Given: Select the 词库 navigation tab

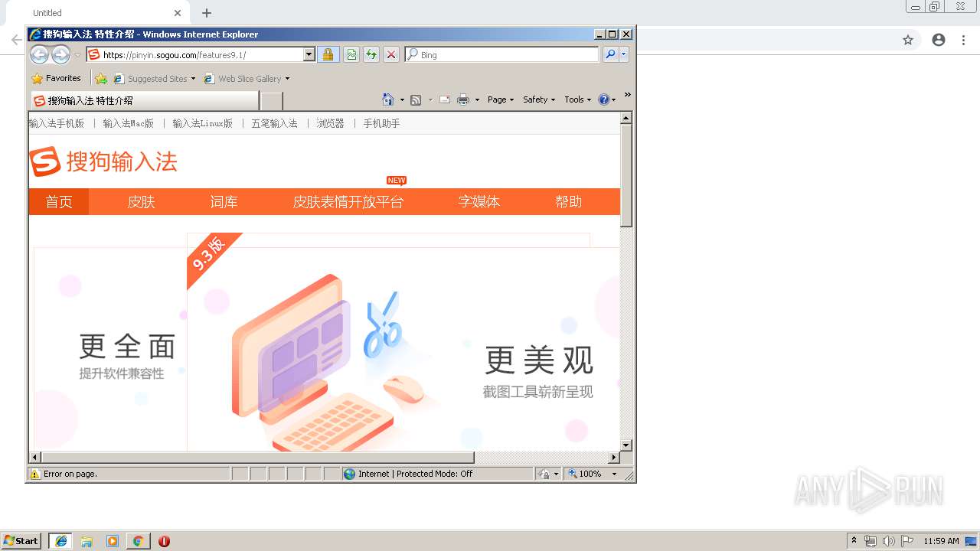Looking at the screenshot, I should pos(224,202).
